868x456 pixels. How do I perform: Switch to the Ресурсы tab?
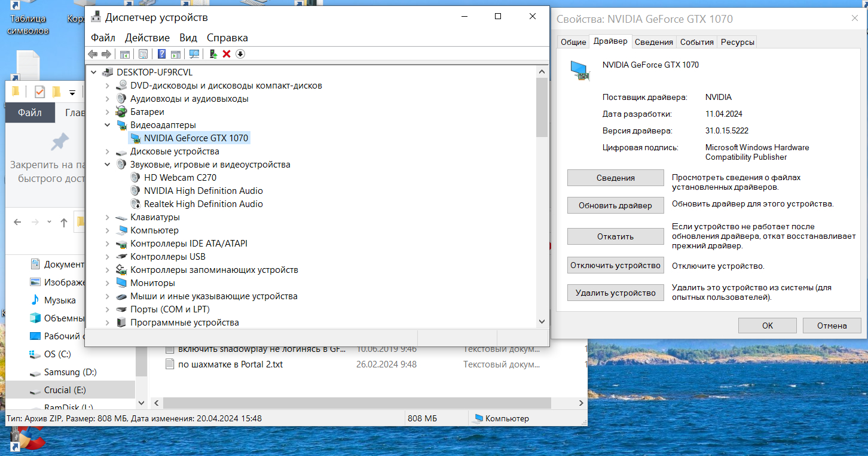tap(738, 42)
